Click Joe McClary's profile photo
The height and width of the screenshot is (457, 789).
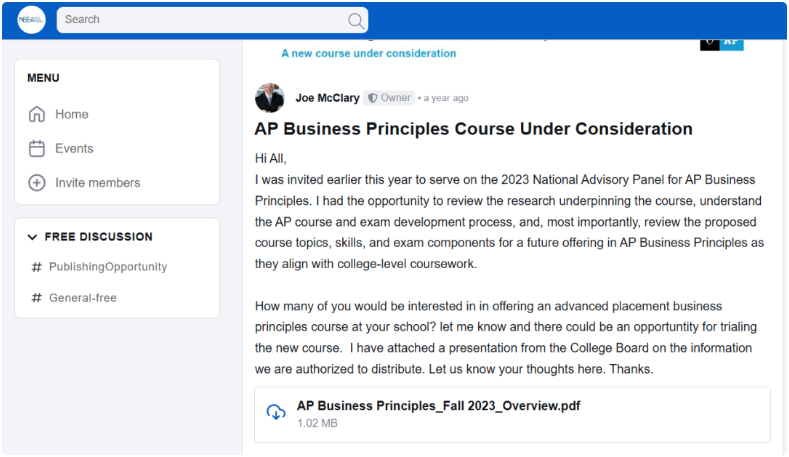[x=270, y=98]
